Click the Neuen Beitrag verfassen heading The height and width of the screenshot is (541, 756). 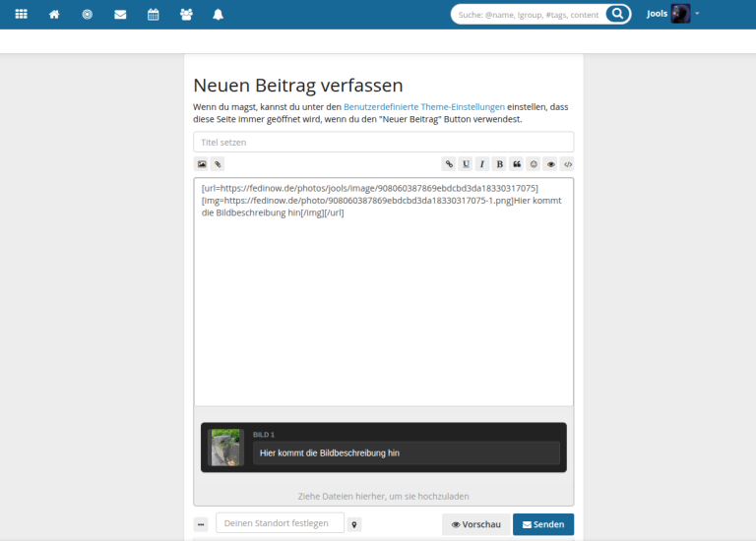298,86
